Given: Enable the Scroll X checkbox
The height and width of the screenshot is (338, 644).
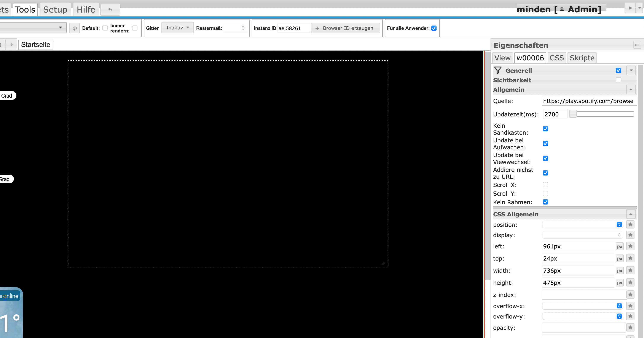Looking at the screenshot, I should (x=545, y=185).
